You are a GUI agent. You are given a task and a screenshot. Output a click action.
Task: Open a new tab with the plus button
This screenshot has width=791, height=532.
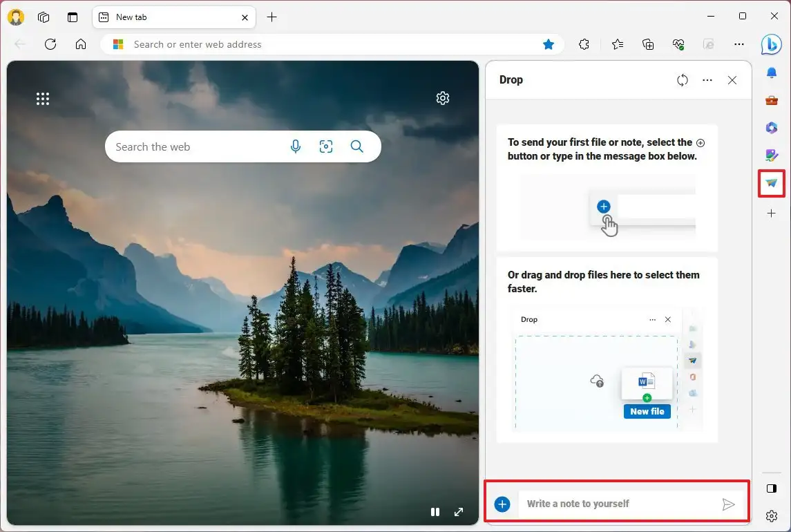pos(271,17)
